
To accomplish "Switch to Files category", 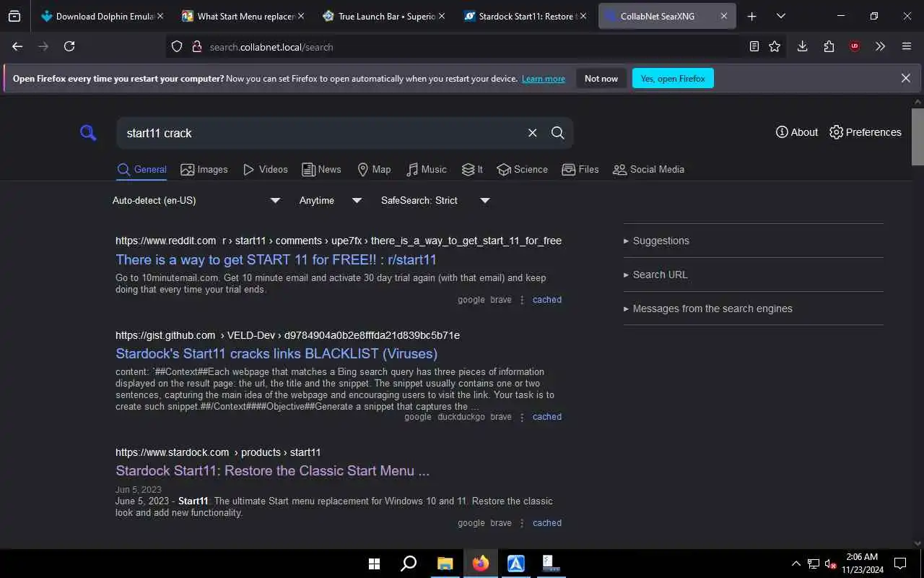I will coord(580,170).
